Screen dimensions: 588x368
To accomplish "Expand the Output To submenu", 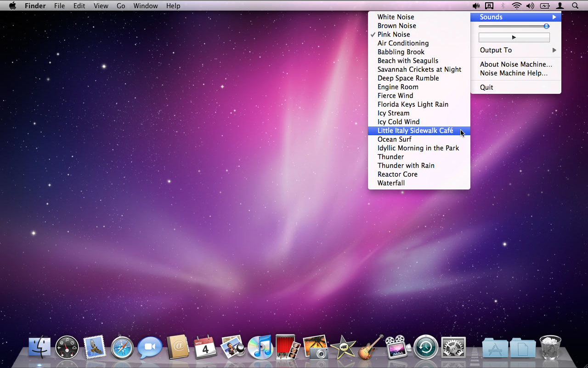I will [516, 50].
